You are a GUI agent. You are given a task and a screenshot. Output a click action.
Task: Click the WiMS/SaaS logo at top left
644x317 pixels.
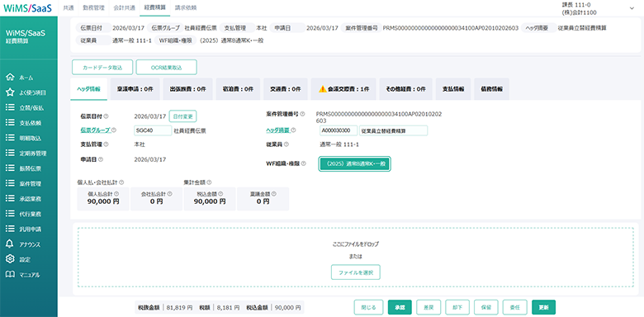28,7
